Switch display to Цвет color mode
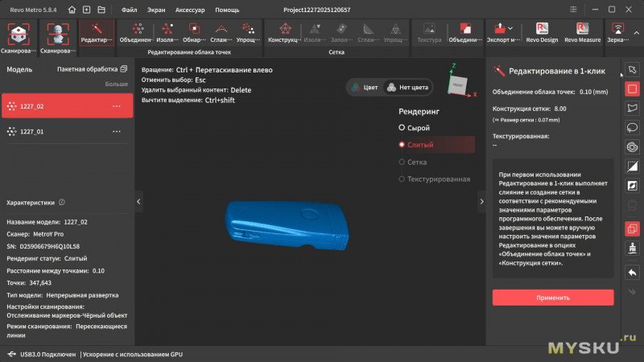The height and width of the screenshot is (362, 644). tap(365, 87)
